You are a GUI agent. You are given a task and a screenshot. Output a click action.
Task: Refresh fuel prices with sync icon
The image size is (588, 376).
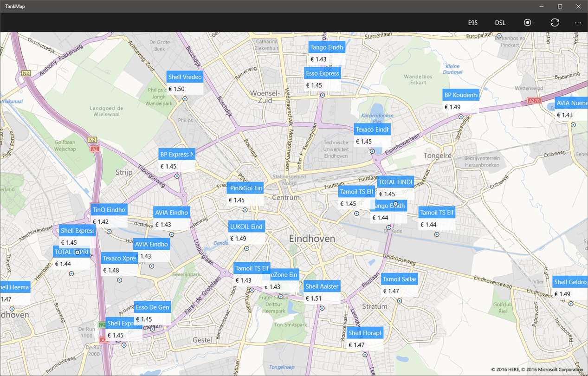555,23
